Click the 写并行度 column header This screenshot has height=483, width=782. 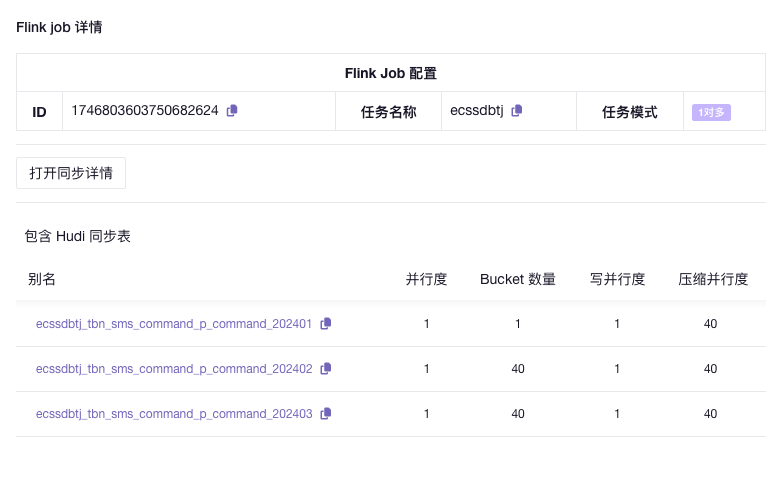pos(617,280)
